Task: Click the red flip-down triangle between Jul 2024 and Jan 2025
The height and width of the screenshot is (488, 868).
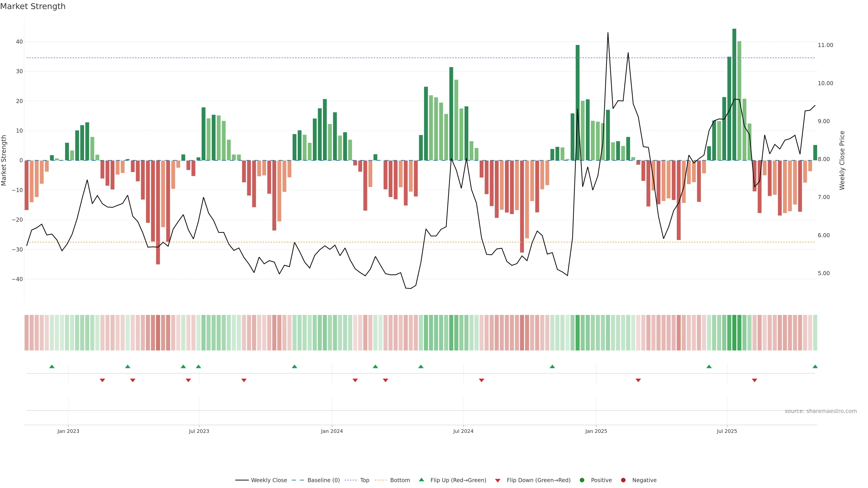Action: [481, 380]
